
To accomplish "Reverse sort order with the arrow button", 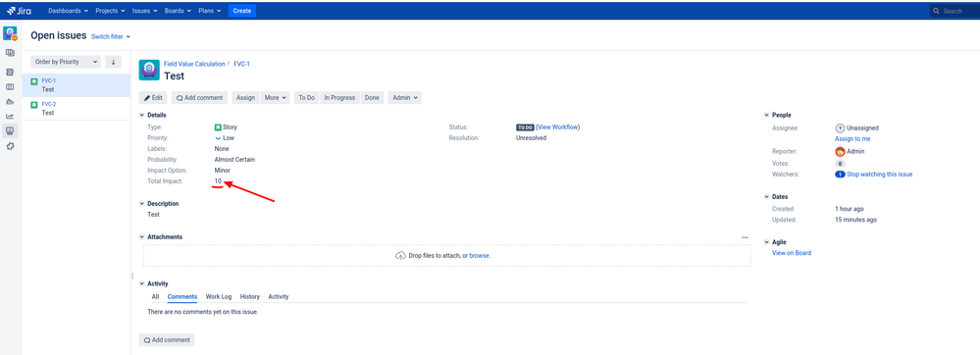I will (x=113, y=62).
